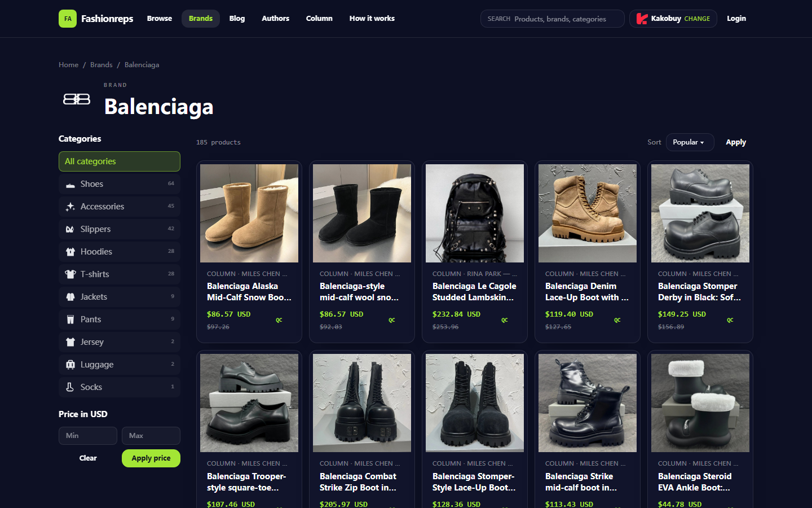Click 'Balenciaga Stomper Derby in Black' title
812x508 pixels.
click(x=700, y=292)
